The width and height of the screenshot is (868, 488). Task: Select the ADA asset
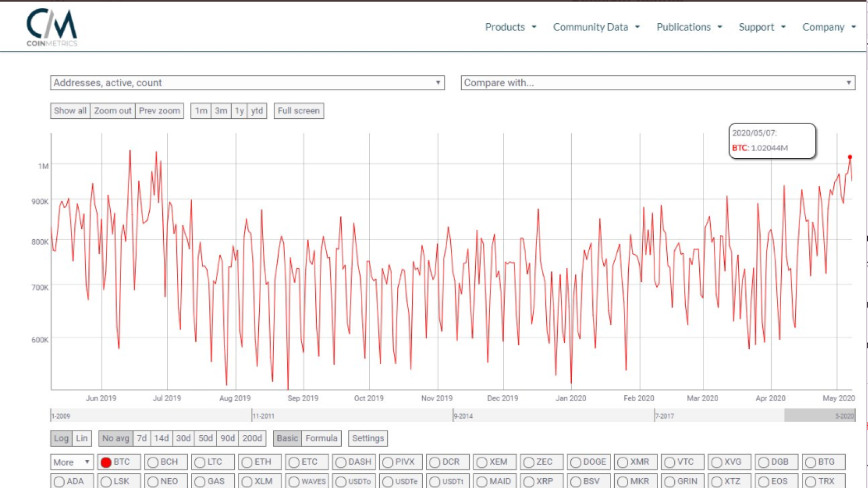point(72,481)
